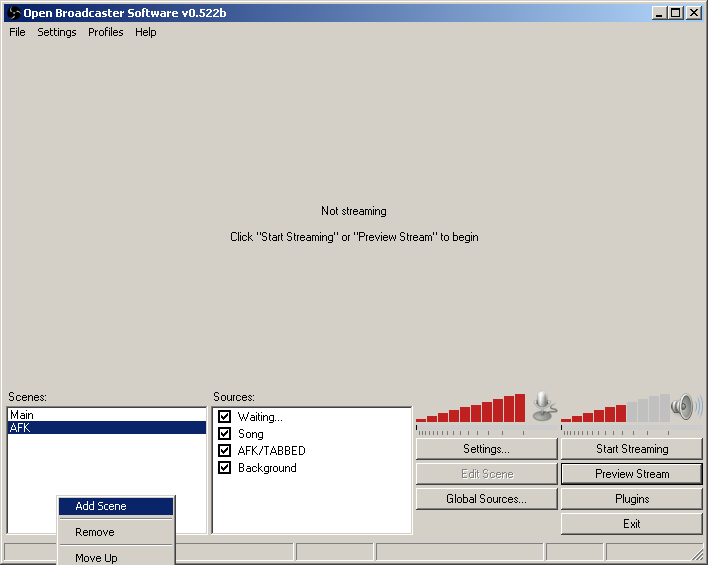The height and width of the screenshot is (565, 708).
Task: Open the Settings menu in menu bar
Action: click(x=57, y=32)
